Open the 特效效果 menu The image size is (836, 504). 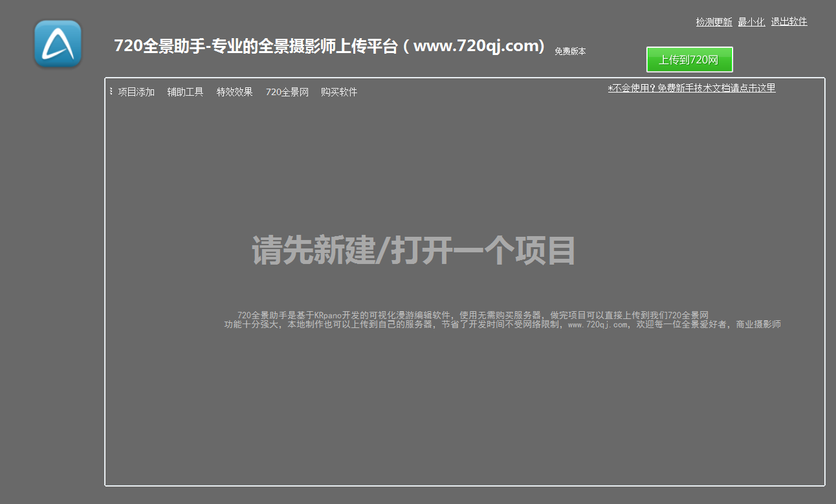[234, 91]
